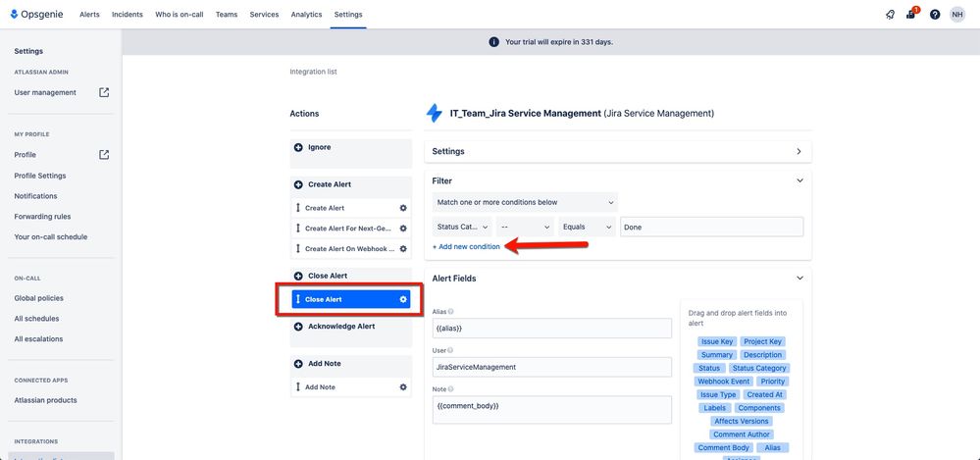Click the User input field
Screen dimensions: 980x460
pos(552,367)
